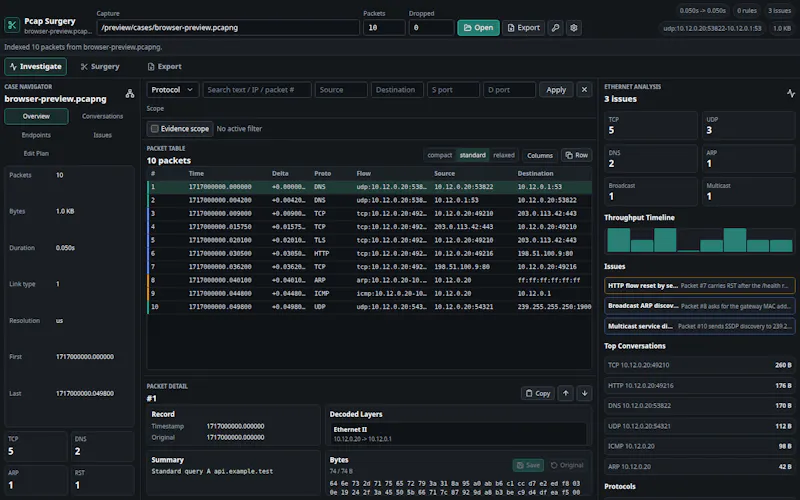Image resolution: width=800 pixels, height=500 pixels.
Task: Restore bytes with the Original button
Action: pos(567,465)
